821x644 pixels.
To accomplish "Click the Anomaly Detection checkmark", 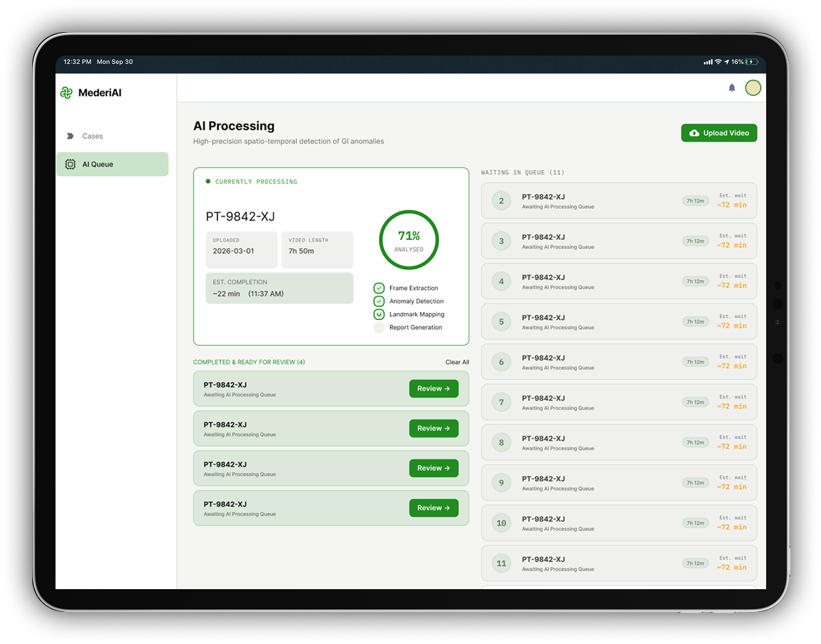I will pos(379,301).
